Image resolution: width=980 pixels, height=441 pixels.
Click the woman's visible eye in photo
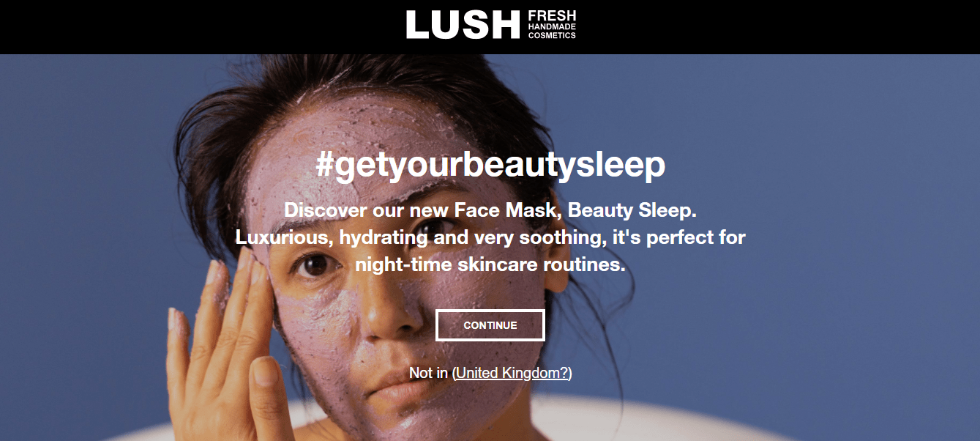coord(317,265)
